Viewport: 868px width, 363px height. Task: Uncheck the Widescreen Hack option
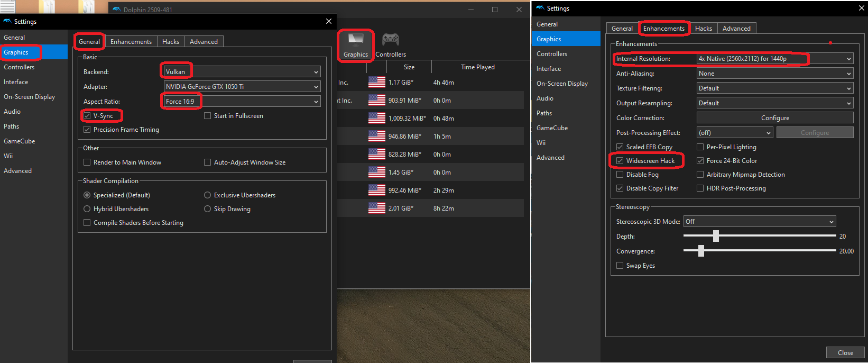point(620,161)
